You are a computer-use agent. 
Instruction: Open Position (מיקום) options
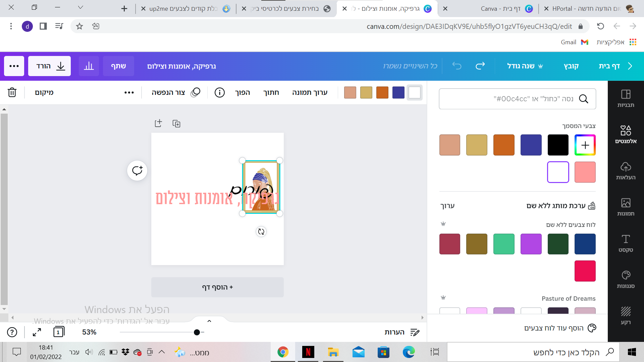pyautogui.click(x=44, y=93)
